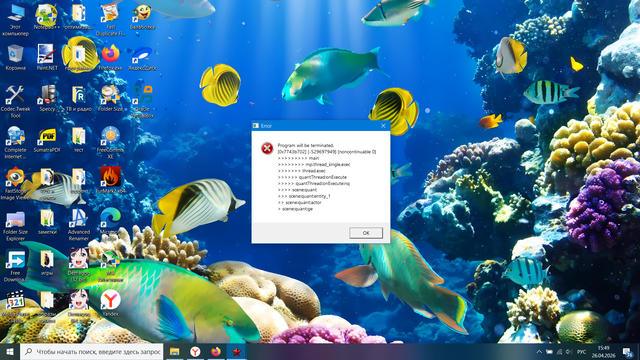Select the Free Download Manager shortcut
The image size is (640, 360).
pos(15,266)
